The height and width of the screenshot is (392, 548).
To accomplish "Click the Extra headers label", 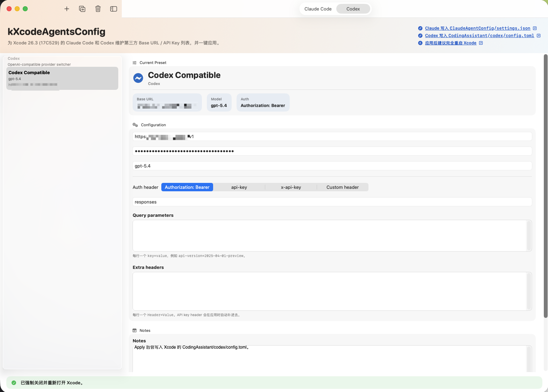I will pos(148,268).
